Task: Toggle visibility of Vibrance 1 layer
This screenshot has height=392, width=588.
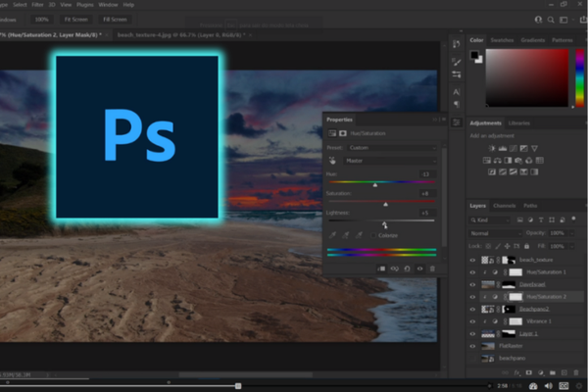Action: [473, 320]
